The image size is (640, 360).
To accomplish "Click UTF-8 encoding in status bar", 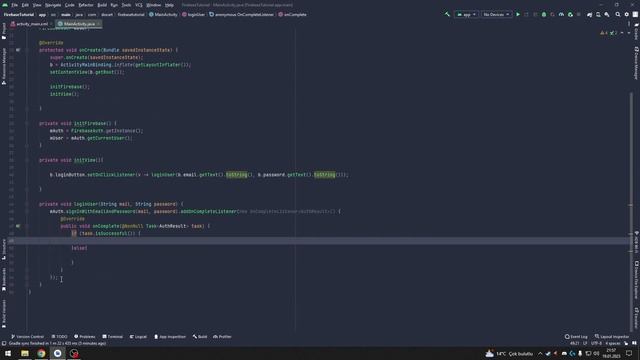I will click(x=596, y=343).
